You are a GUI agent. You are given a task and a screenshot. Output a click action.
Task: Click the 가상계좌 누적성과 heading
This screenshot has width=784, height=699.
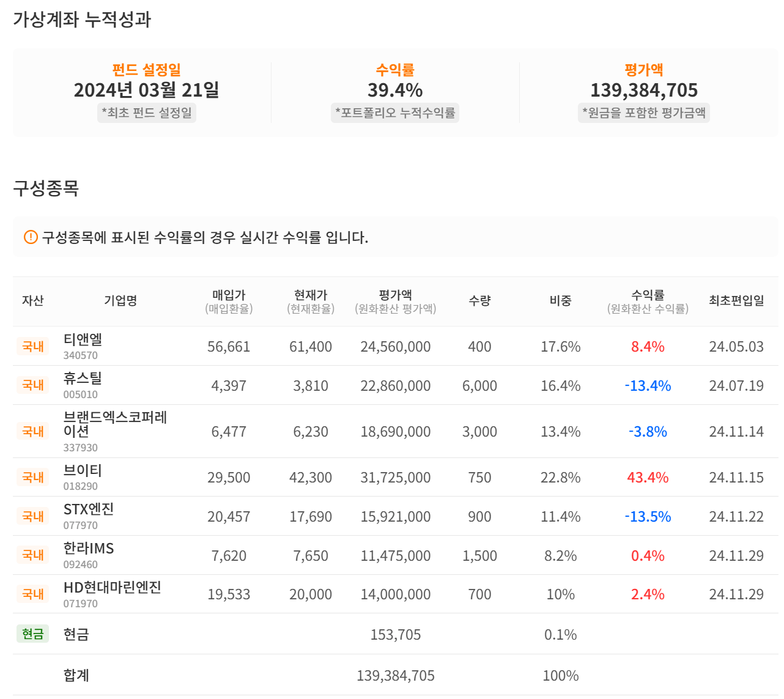(x=82, y=20)
